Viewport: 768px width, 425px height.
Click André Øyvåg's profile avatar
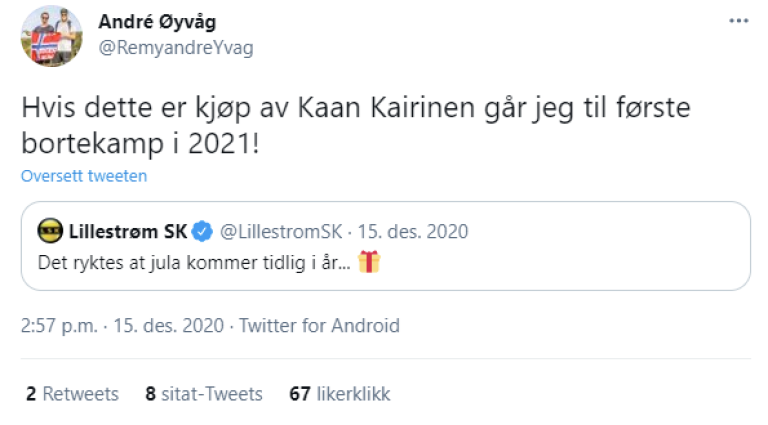click(52, 36)
